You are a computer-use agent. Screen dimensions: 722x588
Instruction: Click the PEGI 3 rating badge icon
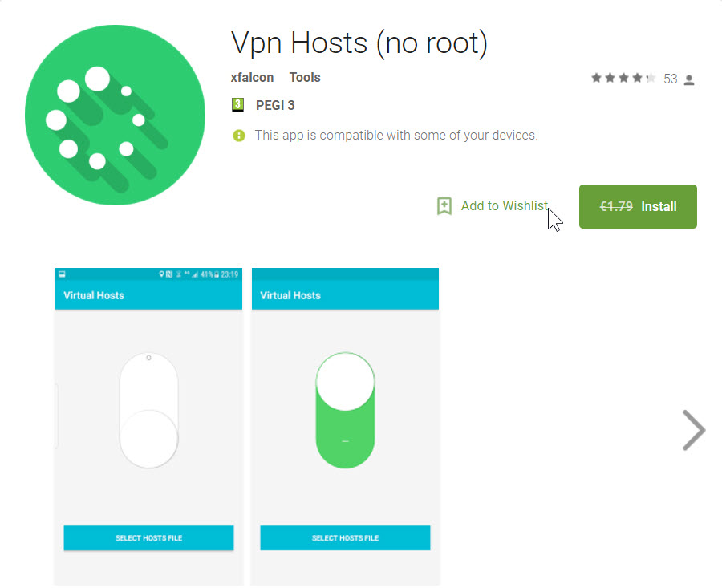click(x=237, y=105)
